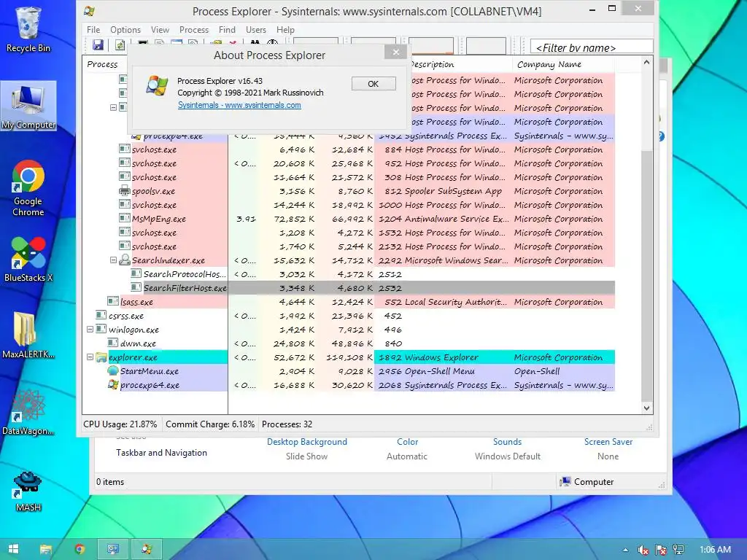Viewport: 747px width, 560px height.
Task: Click the StartMenu.exe shell icon
Action: point(113,371)
